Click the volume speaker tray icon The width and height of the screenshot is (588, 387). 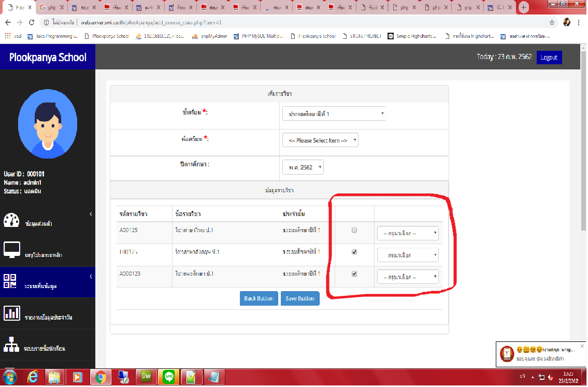coord(551,377)
